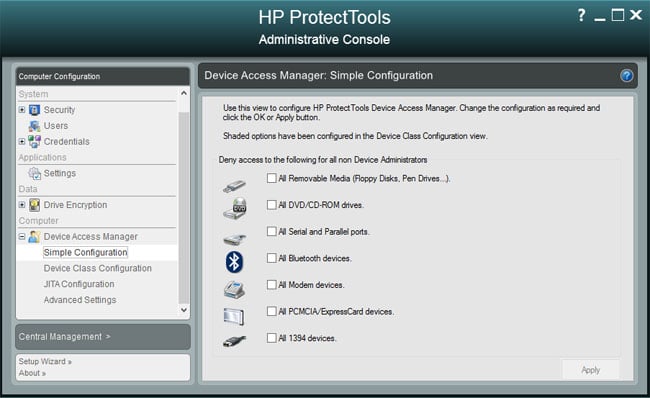Collapse the Device Access Manager node
The width and height of the screenshot is (650, 398).
click(x=22, y=237)
